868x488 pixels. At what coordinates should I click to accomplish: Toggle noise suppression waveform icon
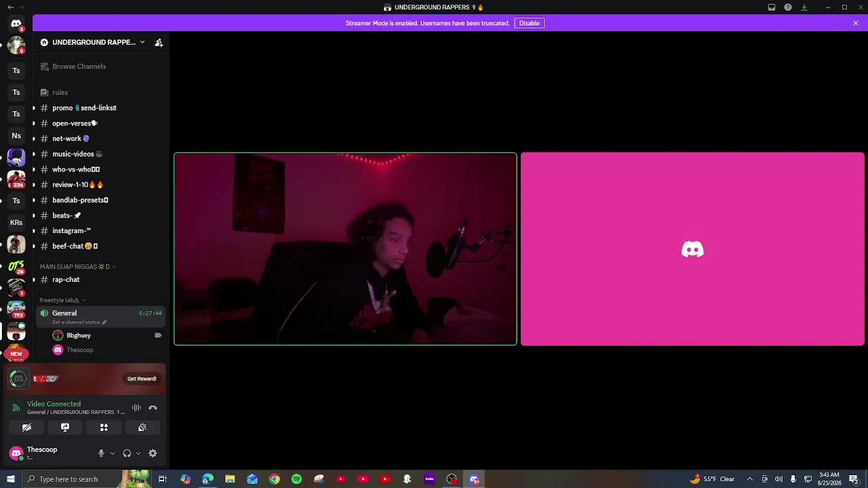coord(136,408)
